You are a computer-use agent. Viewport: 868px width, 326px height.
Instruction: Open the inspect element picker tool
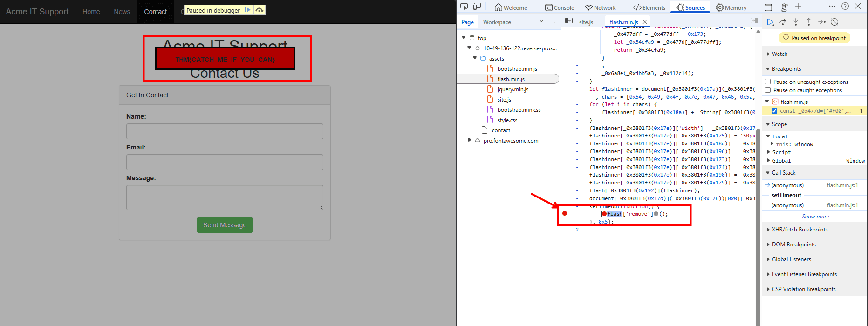(x=464, y=7)
